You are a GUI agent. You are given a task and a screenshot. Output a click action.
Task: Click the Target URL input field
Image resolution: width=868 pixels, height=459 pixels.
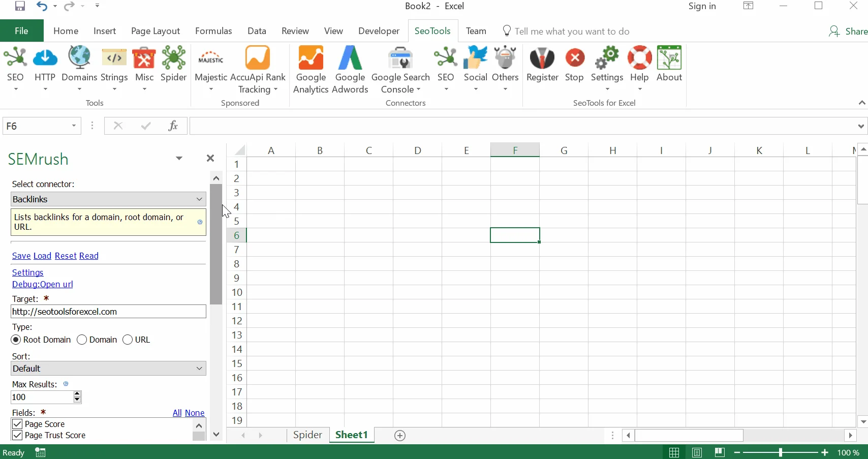108,312
